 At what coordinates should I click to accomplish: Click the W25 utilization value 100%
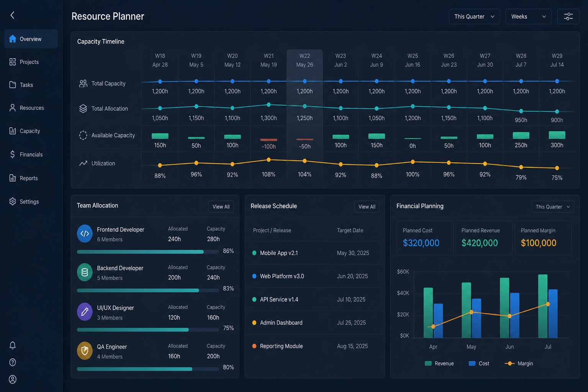tap(413, 174)
